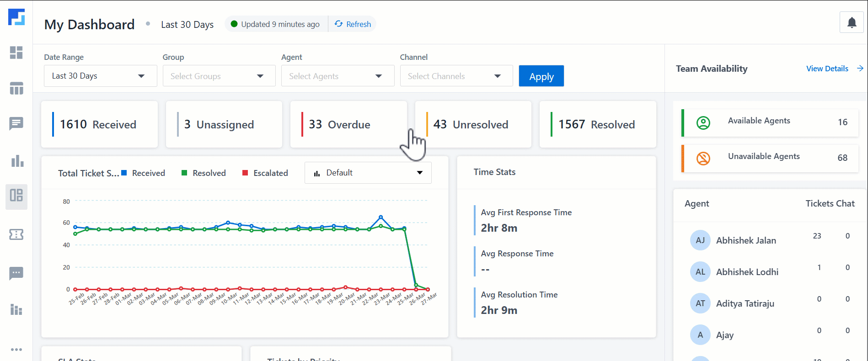
Task: Click the Freshdesk logo in the sidebar
Action: coord(16,17)
